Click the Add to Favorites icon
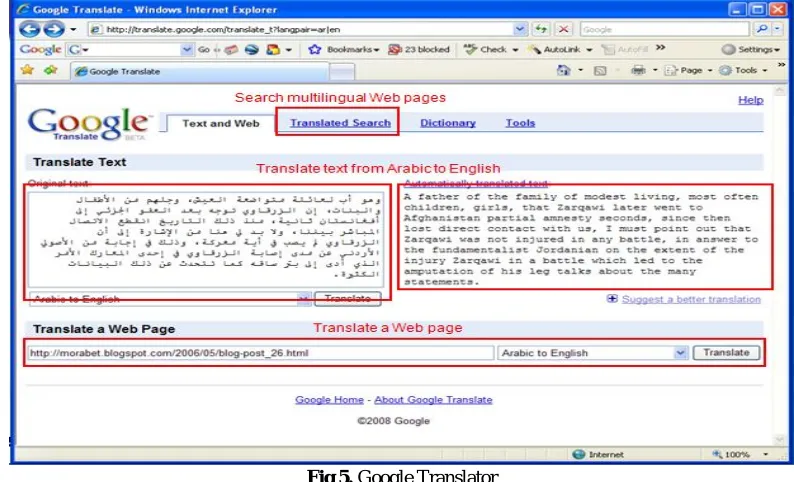 [x=51, y=70]
